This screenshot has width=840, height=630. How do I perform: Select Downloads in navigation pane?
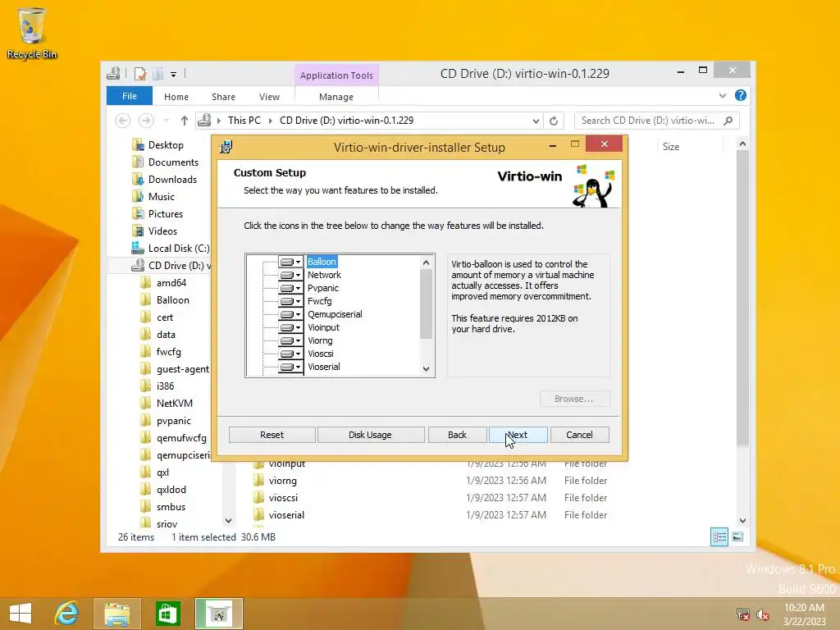coord(172,180)
